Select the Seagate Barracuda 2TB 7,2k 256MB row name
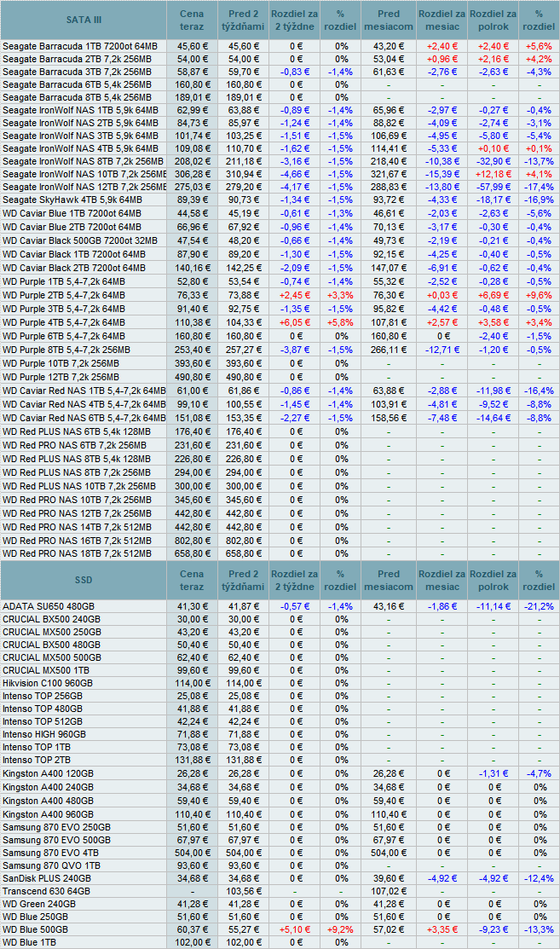Image resolution: width=560 pixels, height=949 pixels. click(x=77, y=59)
